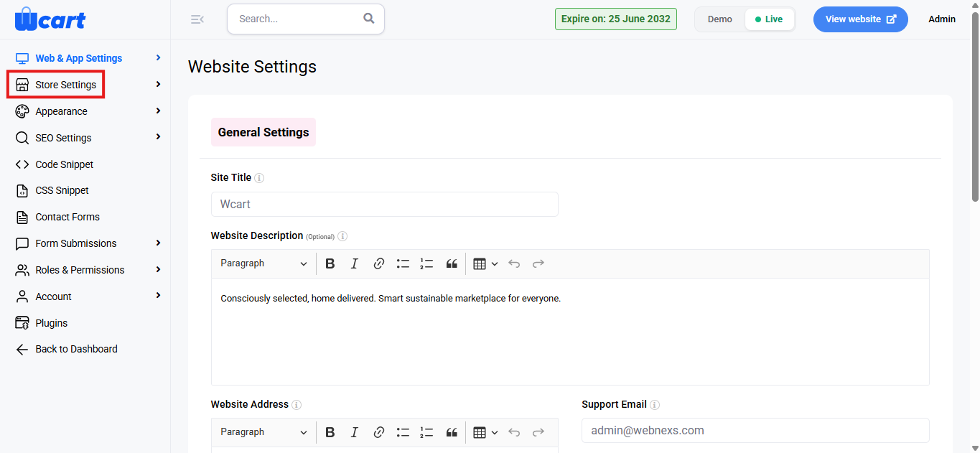Click the Contact Forms document icon
Viewport: 980px width, 453px height.
coord(22,217)
